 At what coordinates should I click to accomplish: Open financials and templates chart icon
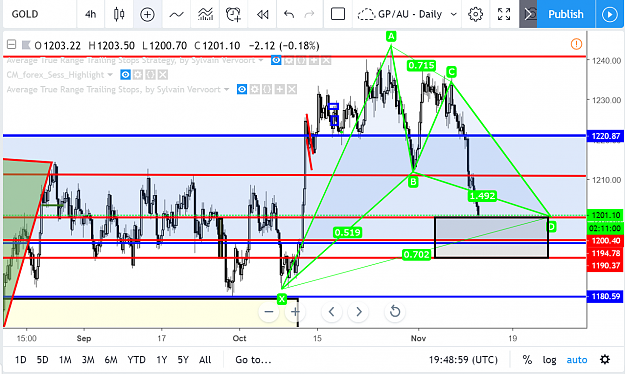[x=205, y=14]
